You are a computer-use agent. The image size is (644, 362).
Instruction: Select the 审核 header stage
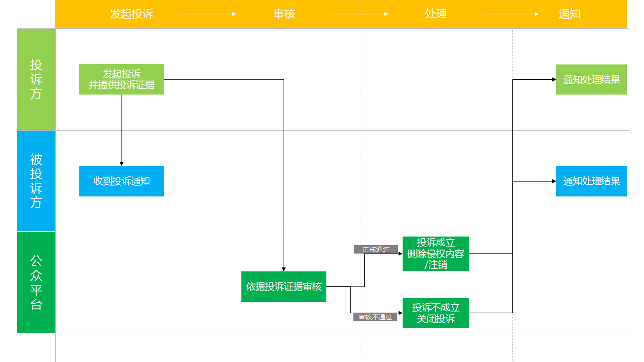click(284, 14)
